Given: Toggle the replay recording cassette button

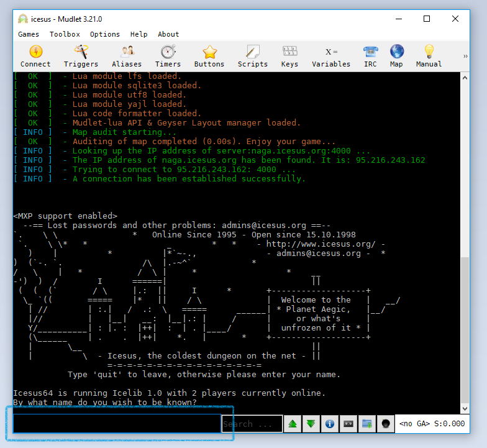Looking at the screenshot, I should pos(348,424).
